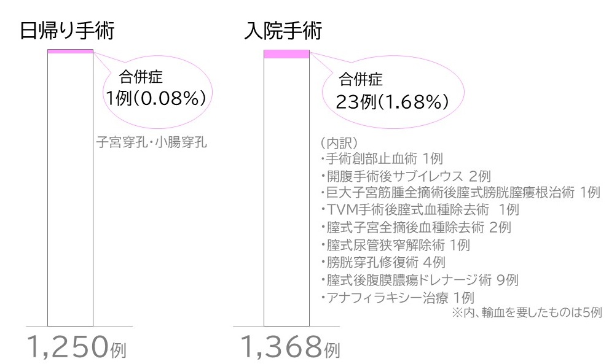Select the 子宮穿孔・小腸穿孔 text
Image resolution: width=609 pixels, height=364 pixels.
(151, 142)
